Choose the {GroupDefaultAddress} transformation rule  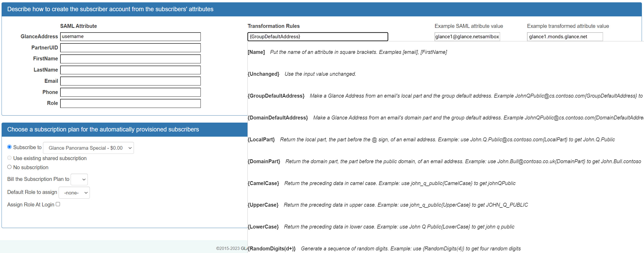click(x=276, y=96)
